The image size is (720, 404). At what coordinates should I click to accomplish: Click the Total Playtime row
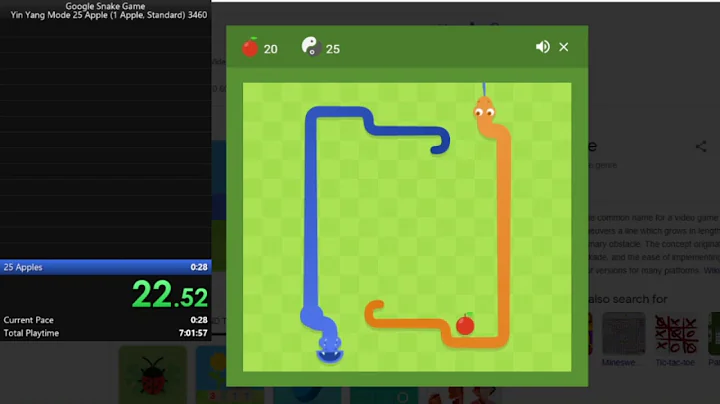pos(106,333)
